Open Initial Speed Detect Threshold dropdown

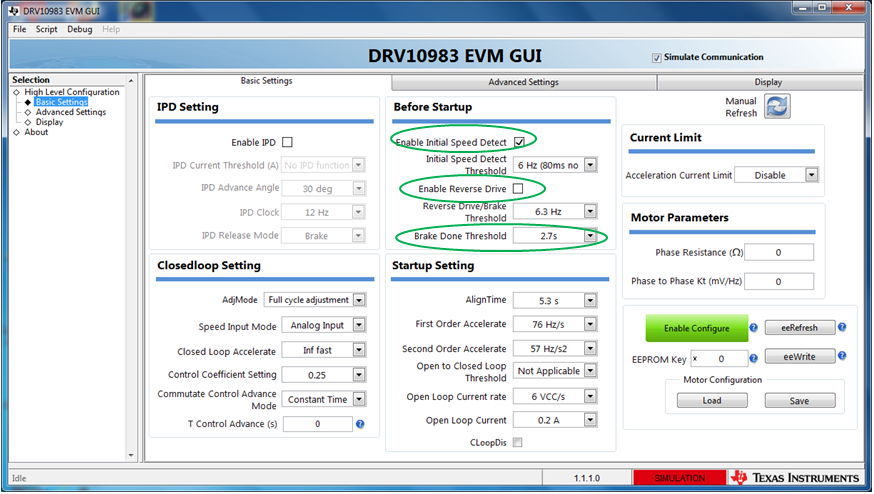click(590, 165)
